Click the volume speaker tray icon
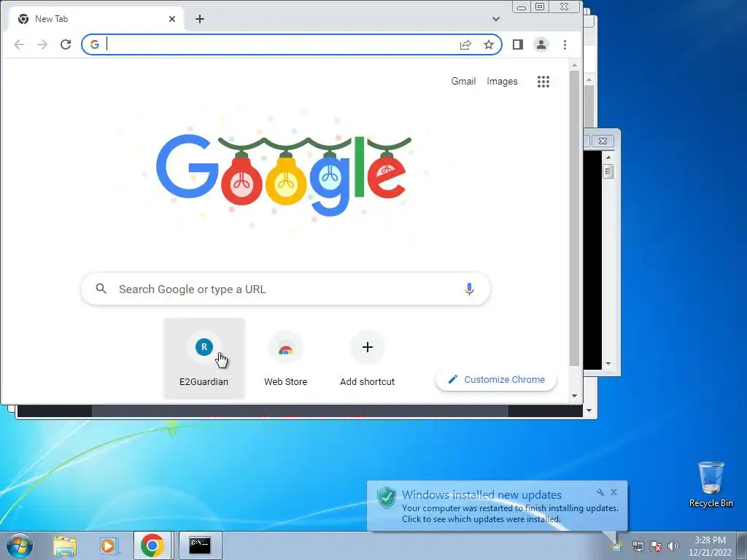 pos(673,546)
